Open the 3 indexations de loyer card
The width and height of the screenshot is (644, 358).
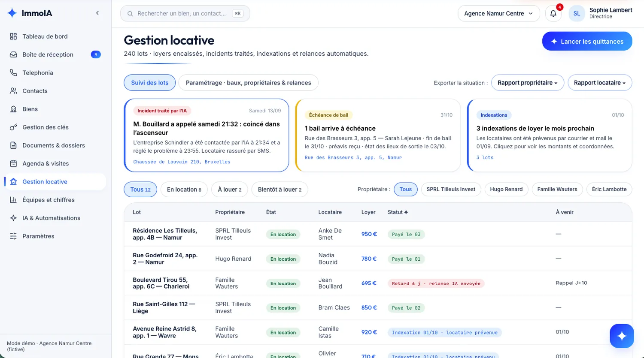coord(550,135)
